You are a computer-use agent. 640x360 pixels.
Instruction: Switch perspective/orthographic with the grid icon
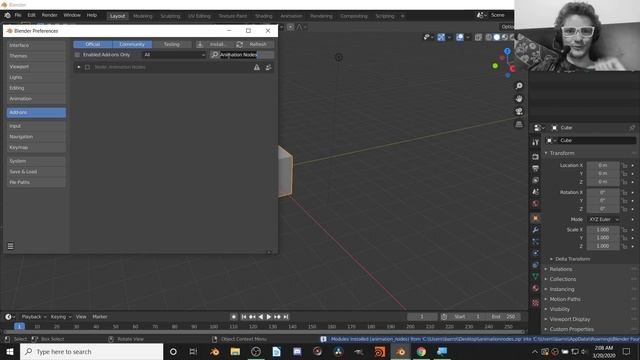(519, 124)
